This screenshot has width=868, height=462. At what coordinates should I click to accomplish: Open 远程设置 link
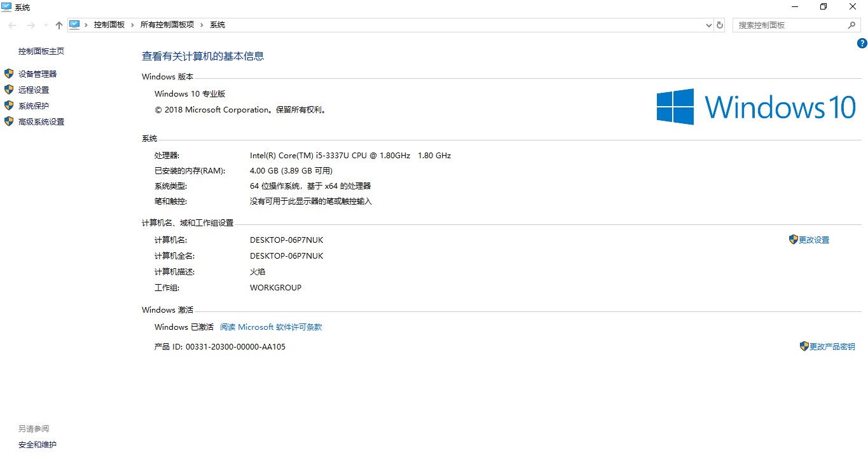coord(34,90)
